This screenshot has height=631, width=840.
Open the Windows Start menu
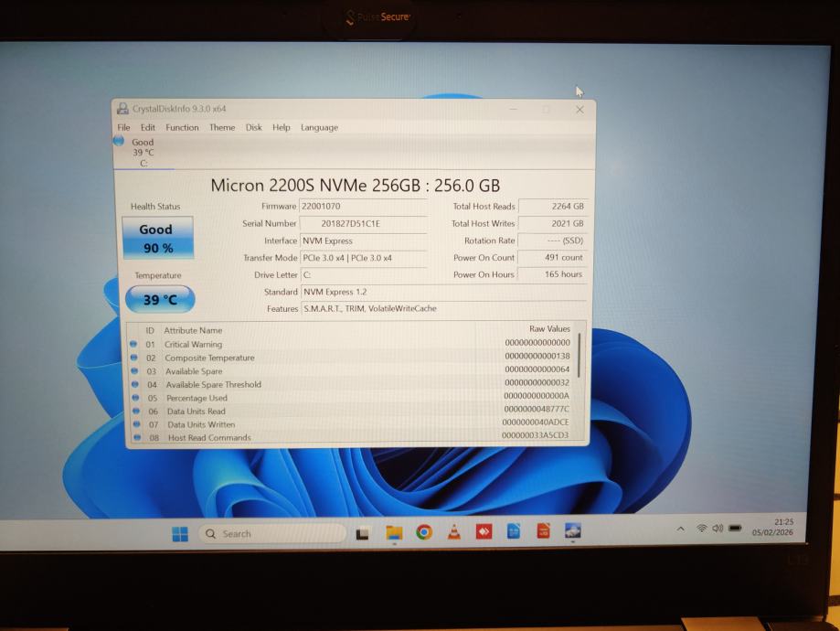click(x=180, y=534)
